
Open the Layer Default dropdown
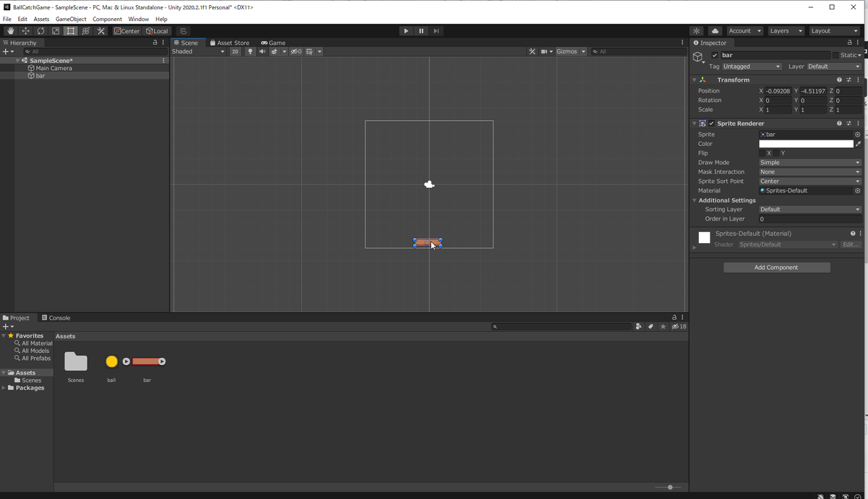point(835,67)
